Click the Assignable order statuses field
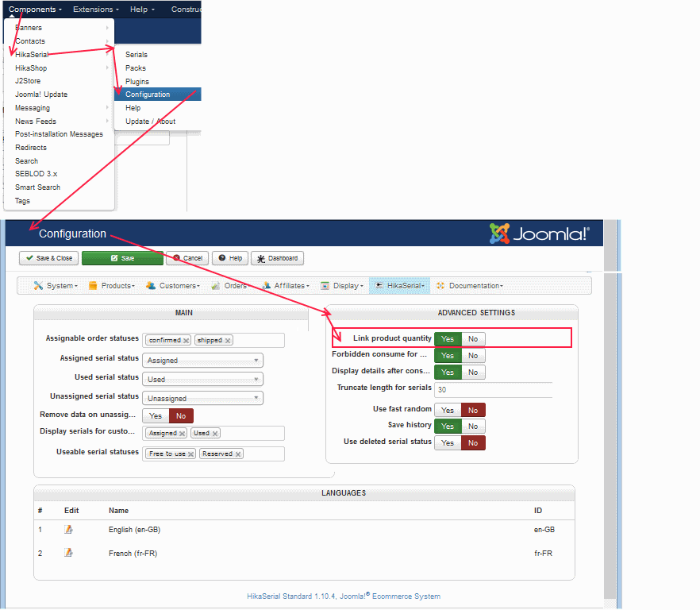The height and width of the screenshot is (610, 700). [x=213, y=340]
